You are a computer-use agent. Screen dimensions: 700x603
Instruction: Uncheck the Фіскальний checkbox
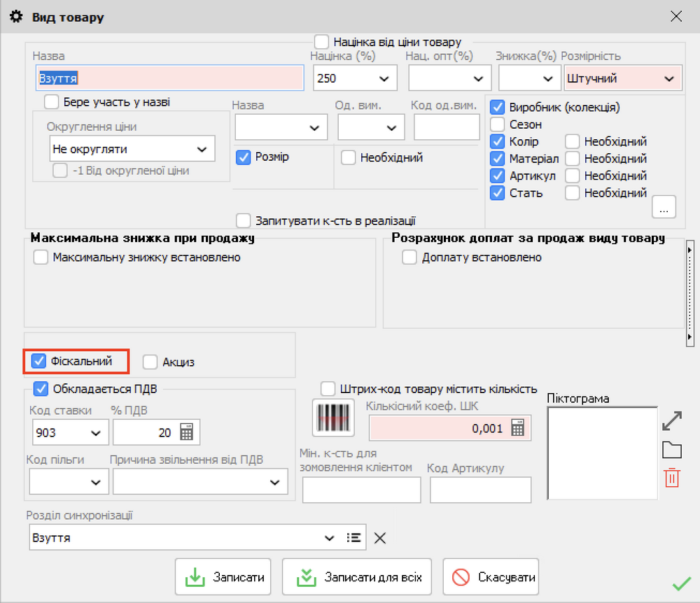[40, 361]
